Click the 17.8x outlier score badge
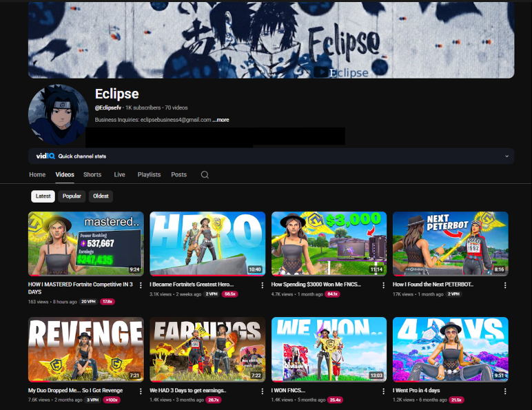The height and width of the screenshot is (410, 532). point(108,301)
